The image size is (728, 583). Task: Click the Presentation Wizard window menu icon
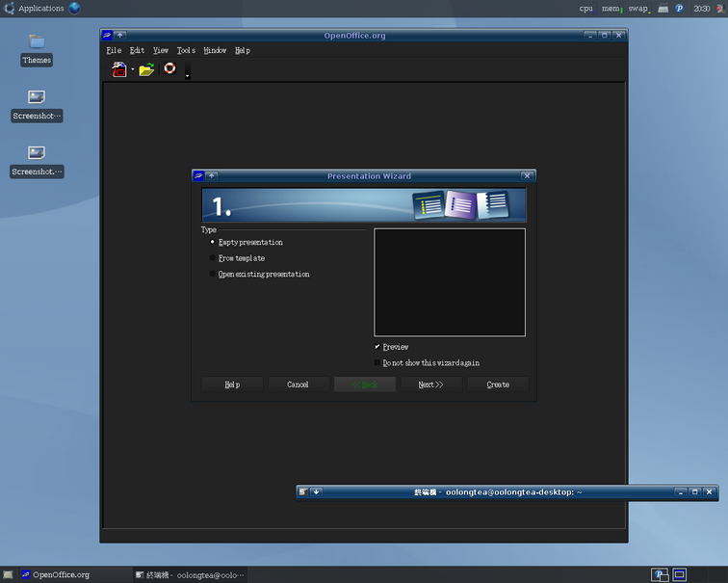(x=198, y=175)
